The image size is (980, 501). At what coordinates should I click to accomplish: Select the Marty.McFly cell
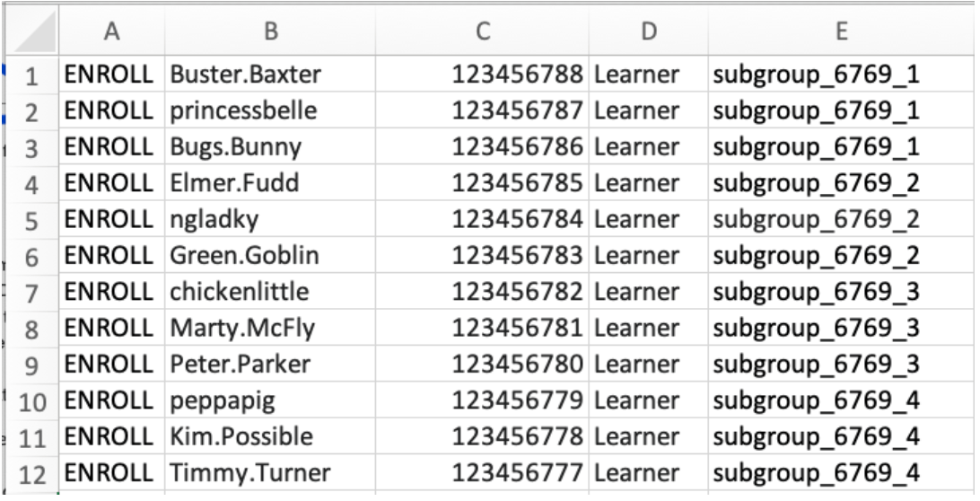[270, 329]
